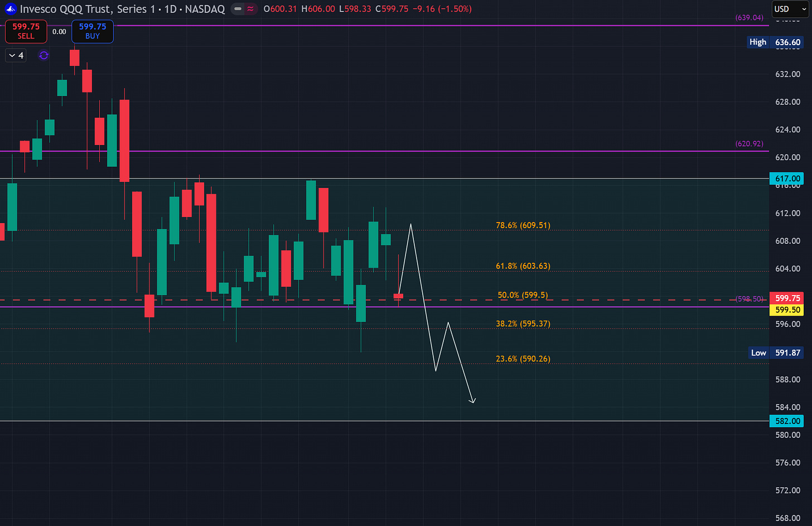This screenshot has height=526, width=812.
Task: Click the 584.00 price scale tick
Action: point(787,407)
